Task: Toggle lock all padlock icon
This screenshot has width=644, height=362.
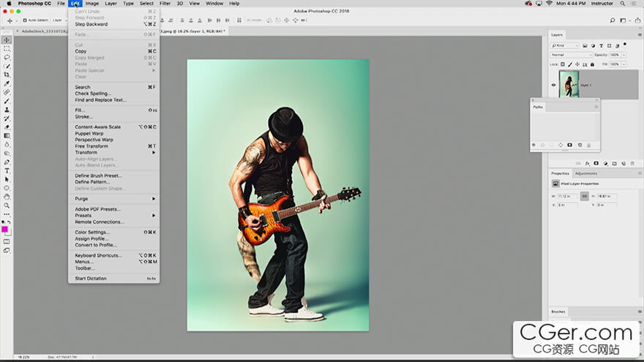Action: [592, 64]
